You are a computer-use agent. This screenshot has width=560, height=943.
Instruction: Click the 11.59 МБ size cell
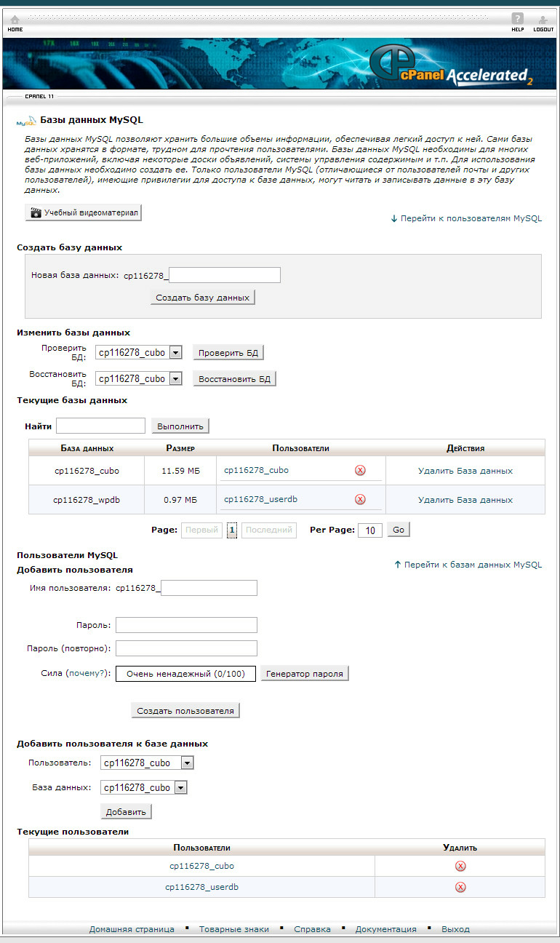point(180,471)
